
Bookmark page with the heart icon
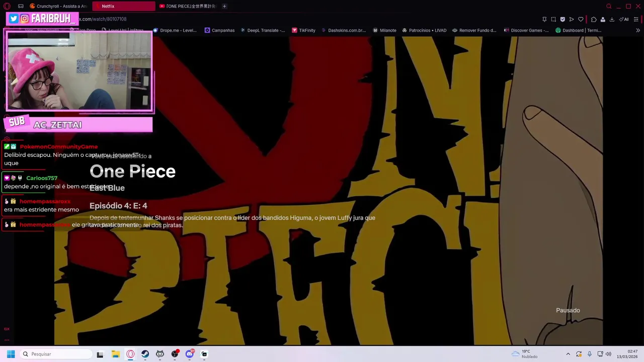pos(581,19)
